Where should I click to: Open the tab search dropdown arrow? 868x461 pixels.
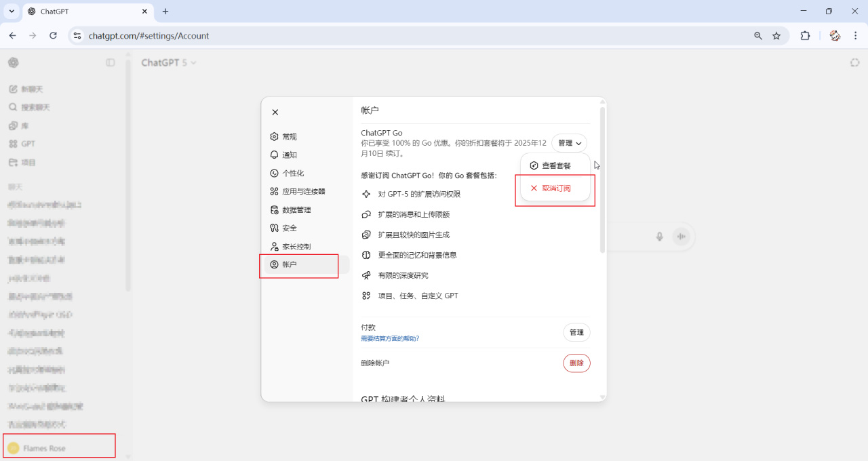[x=12, y=12]
